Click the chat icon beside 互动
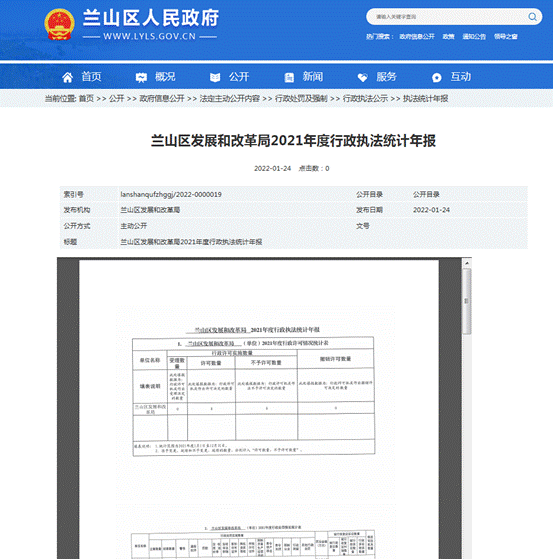This screenshot has width=553, height=559. [437, 77]
